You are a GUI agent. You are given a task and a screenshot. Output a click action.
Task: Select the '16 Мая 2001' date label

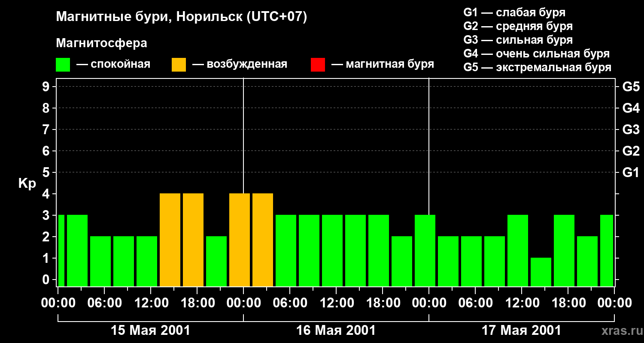[x=336, y=331]
